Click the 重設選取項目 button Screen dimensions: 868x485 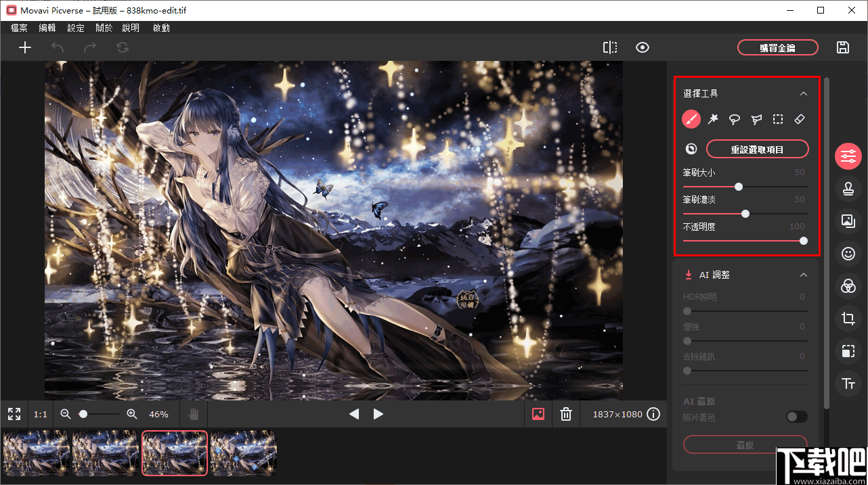[757, 149]
